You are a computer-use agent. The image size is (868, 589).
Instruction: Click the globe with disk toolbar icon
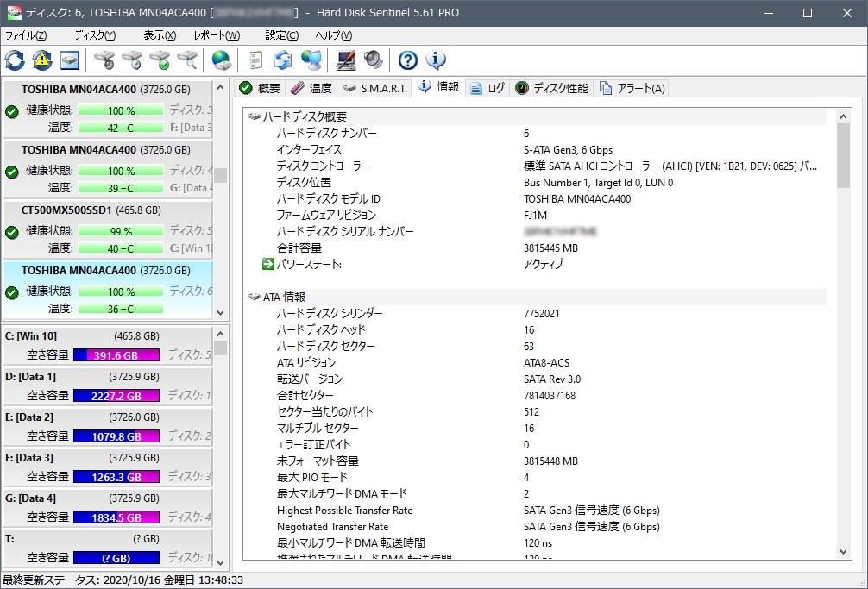pyautogui.click(x=222, y=60)
